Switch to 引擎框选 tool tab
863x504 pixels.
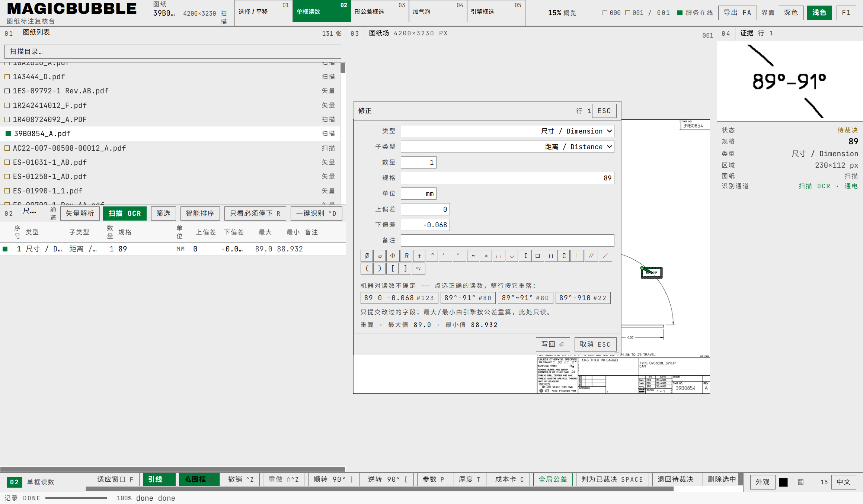(496, 11)
